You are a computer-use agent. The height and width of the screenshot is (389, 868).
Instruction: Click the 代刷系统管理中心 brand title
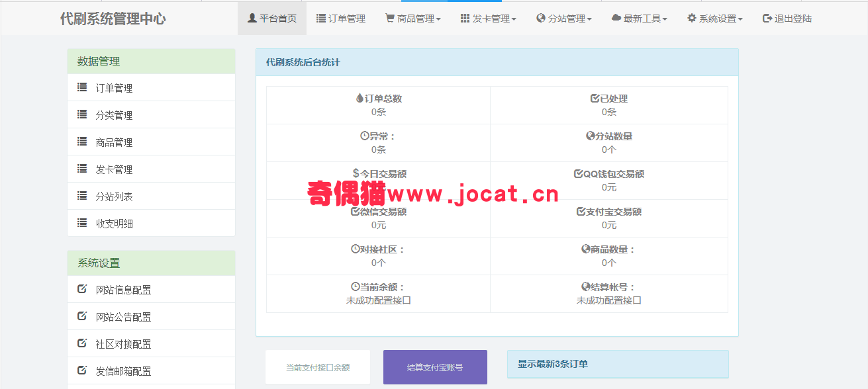coord(113,19)
